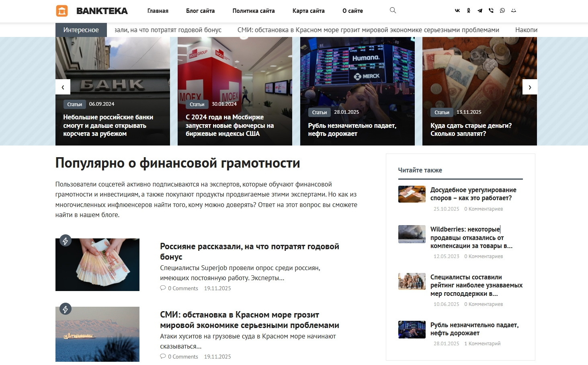Click sidebar date 25.10.2025
This screenshot has width=588, height=365.
(x=446, y=209)
